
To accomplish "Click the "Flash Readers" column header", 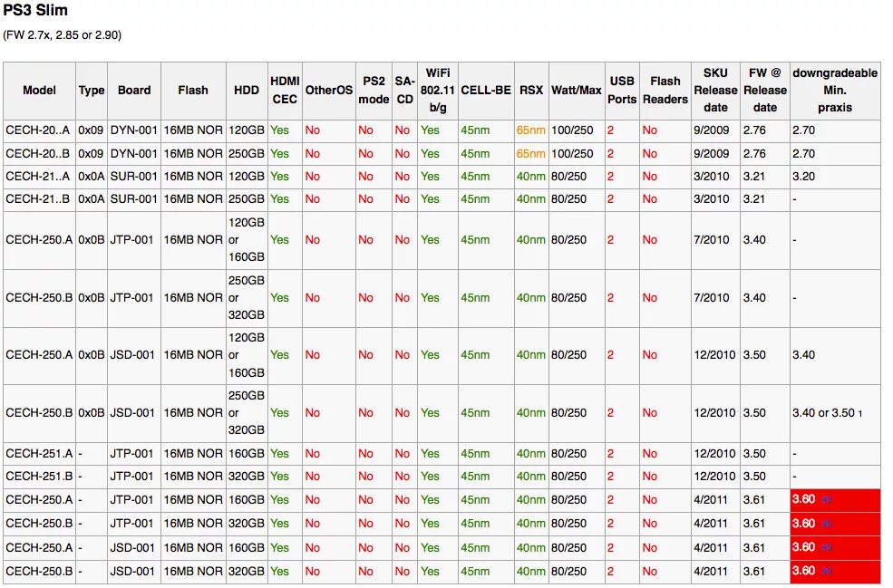I will pyautogui.click(x=665, y=90).
